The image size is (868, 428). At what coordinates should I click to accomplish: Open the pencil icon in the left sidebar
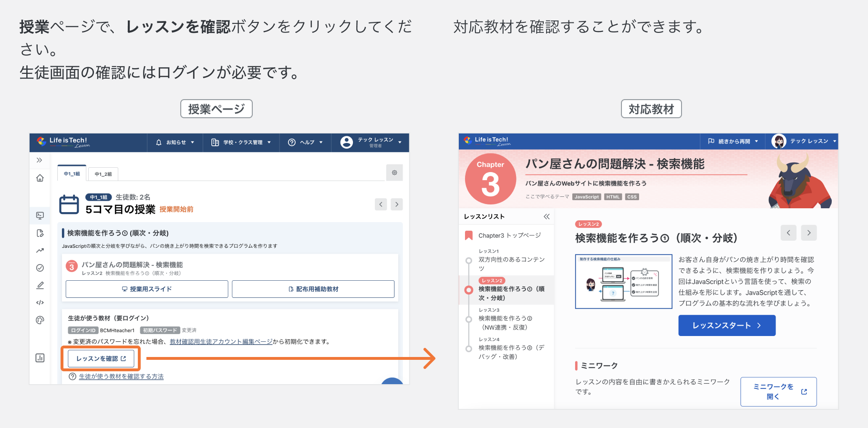click(x=40, y=285)
